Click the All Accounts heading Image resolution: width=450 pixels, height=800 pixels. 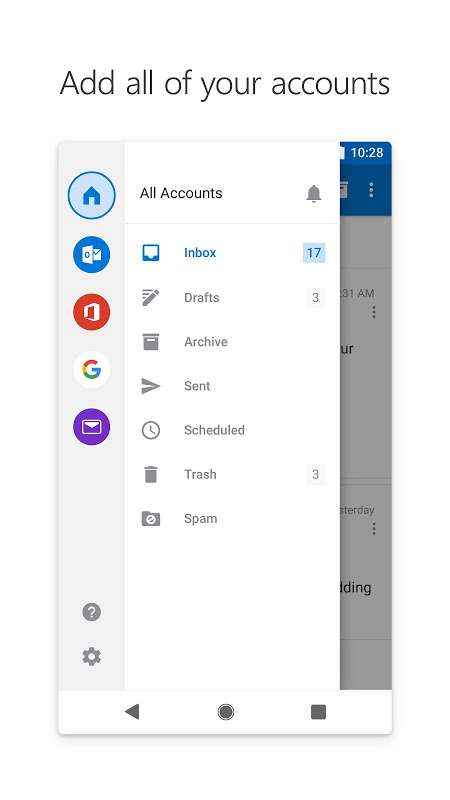pos(181,193)
